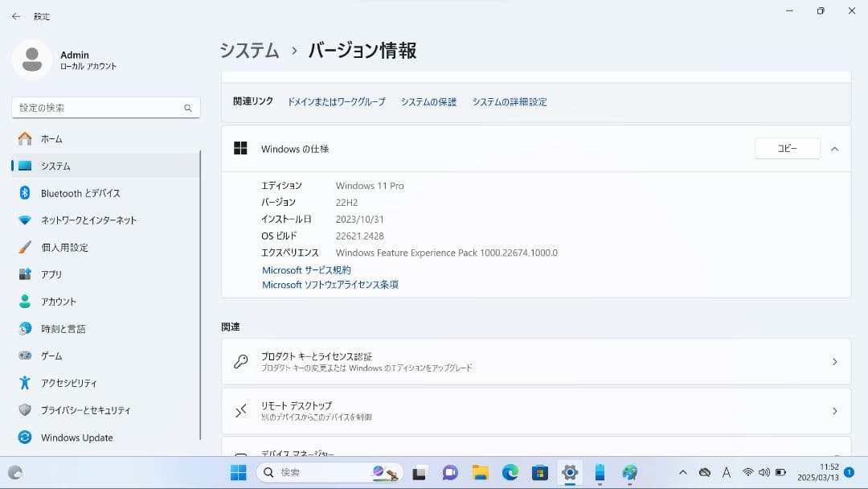Open the Microsoft サービス規約 link
Screen dimensions: 868x489
[305, 269]
